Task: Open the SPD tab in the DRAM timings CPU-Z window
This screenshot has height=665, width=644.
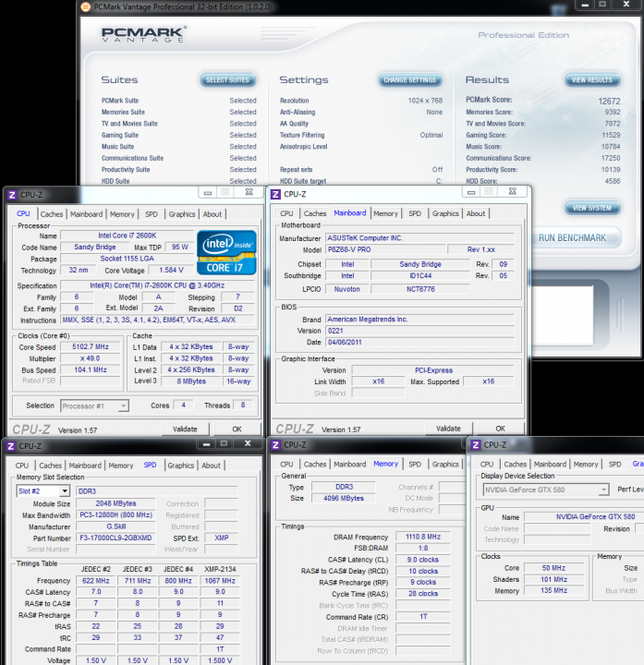Action: 415,464
